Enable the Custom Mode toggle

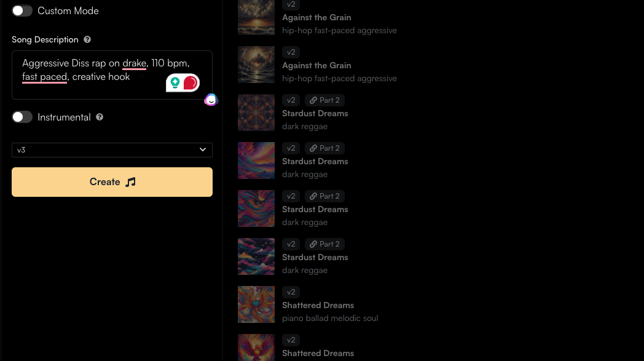click(22, 10)
